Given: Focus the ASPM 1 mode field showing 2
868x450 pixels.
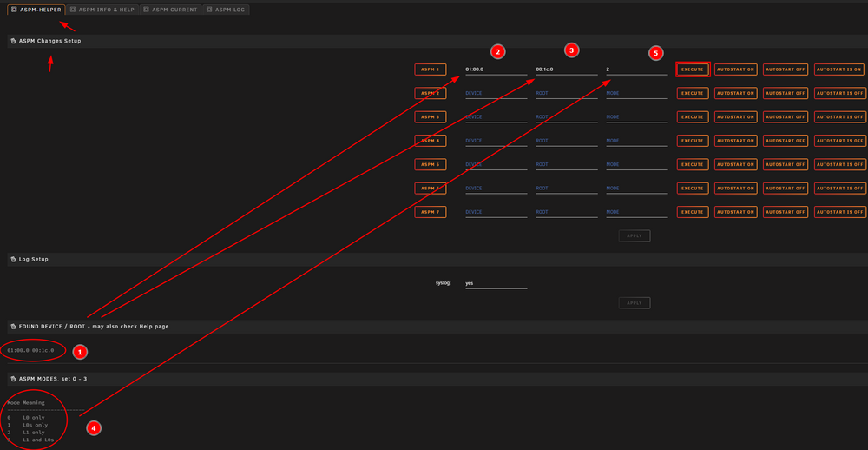Looking at the screenshot, I should tap(636, 69).
